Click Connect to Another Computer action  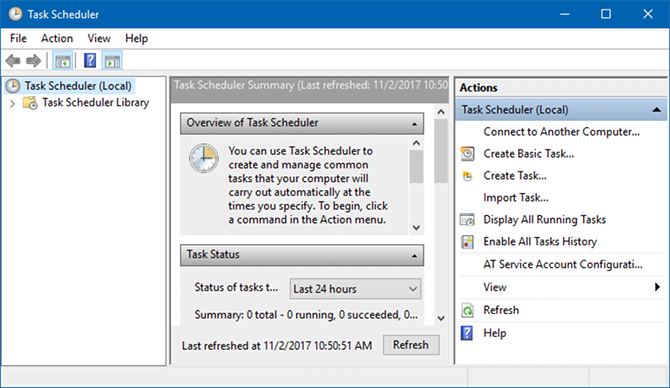[x=561, y=132]
